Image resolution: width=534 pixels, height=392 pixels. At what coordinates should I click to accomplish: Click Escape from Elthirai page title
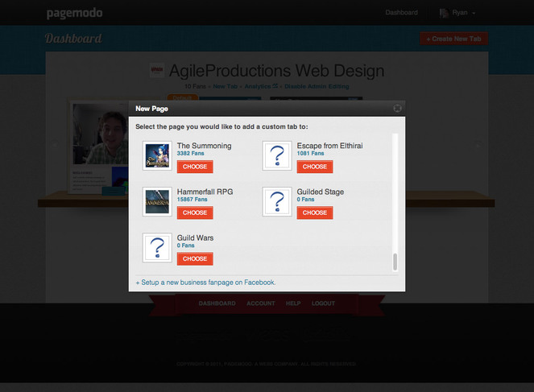pos(329,146)
